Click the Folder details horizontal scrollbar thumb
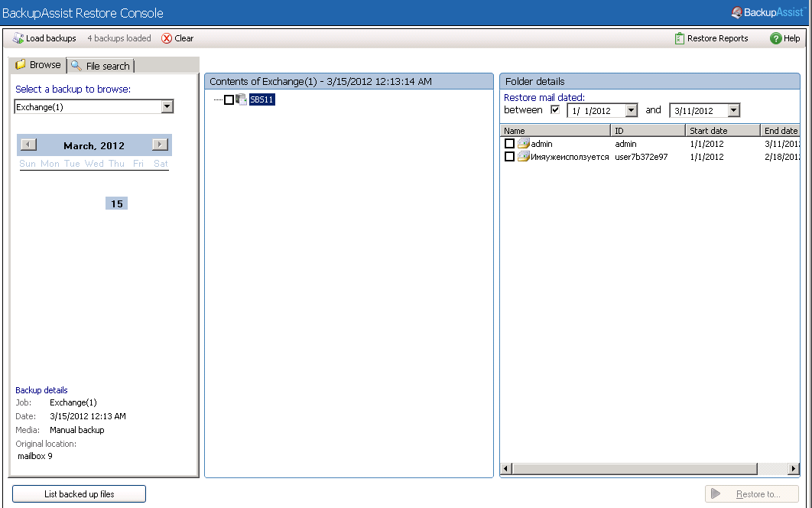Viewport: 812px width, 508px height. click(x=635, y=469)
